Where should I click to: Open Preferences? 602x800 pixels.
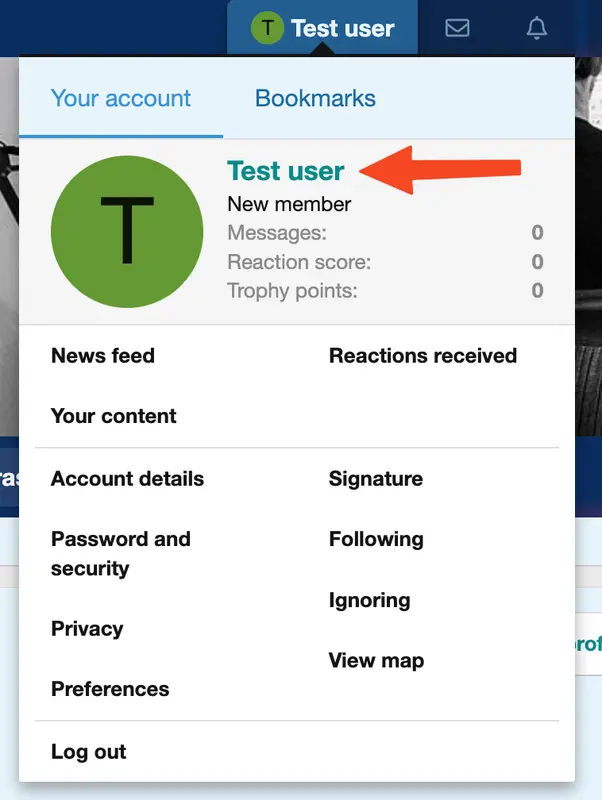(x=110, y=689)
